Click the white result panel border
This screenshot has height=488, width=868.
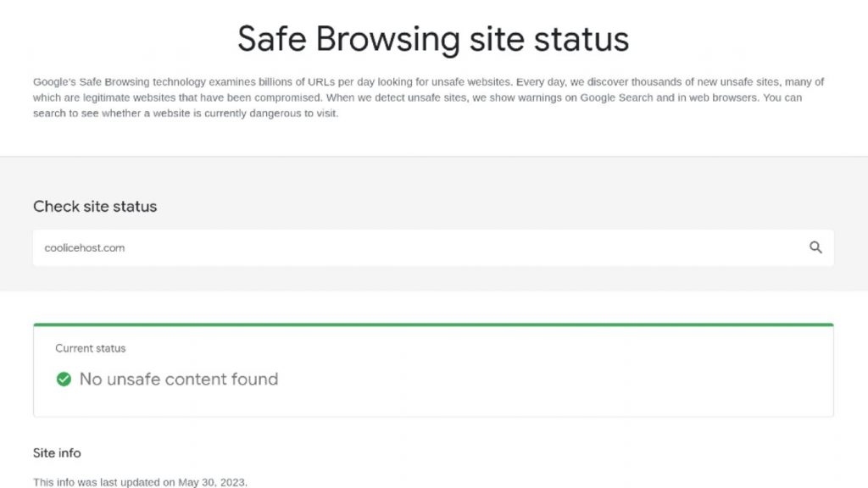tap(832, 373)
